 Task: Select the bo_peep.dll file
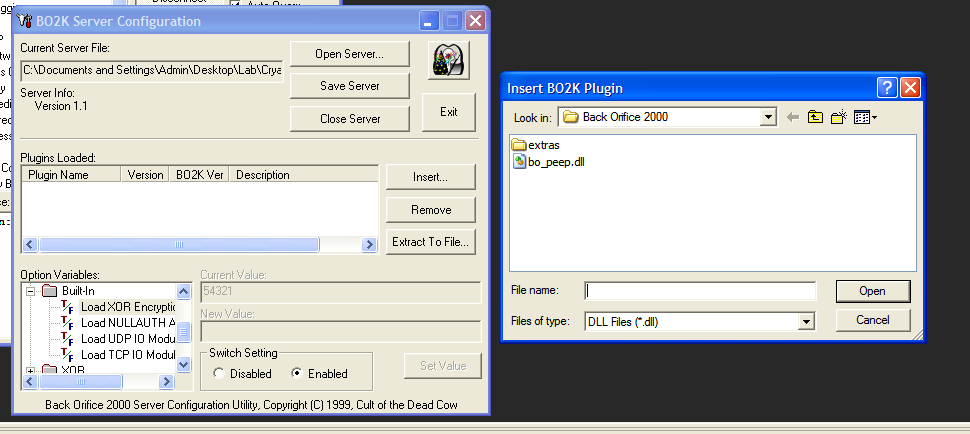click(x=548, y=162)
